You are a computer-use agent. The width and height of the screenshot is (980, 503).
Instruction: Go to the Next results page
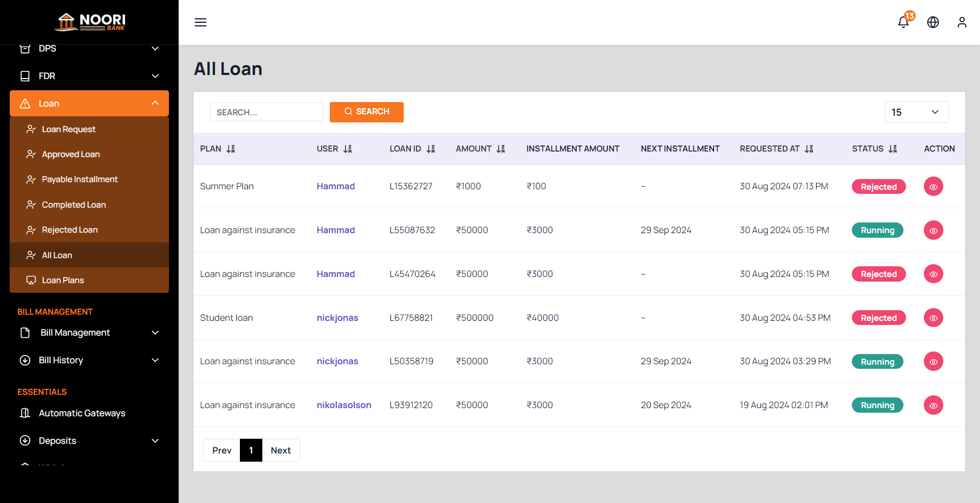pos(281,450)
